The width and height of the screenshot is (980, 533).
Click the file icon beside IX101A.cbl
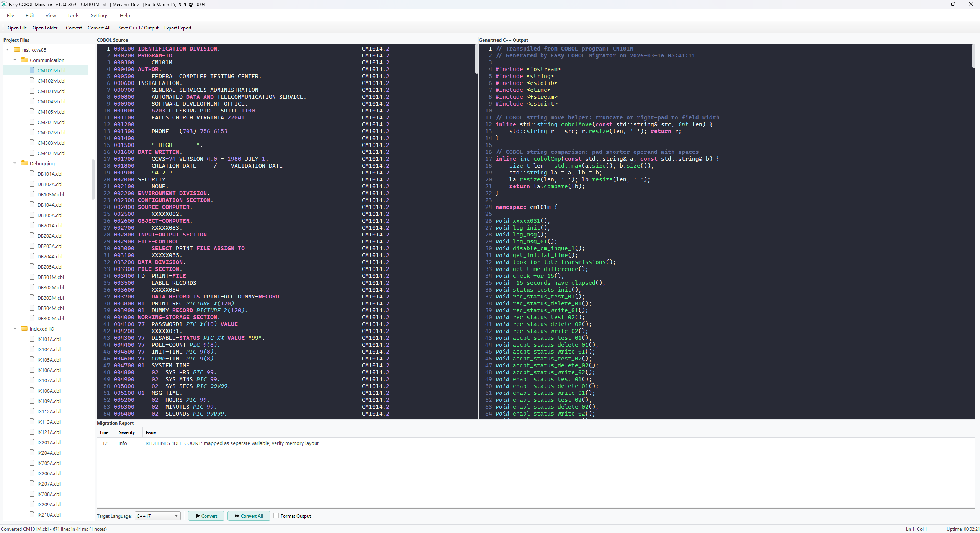point(33,339)
